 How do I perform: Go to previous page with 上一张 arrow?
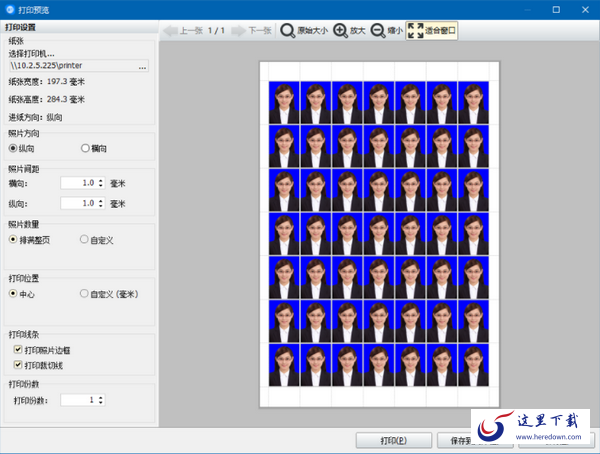coord(170,31)
